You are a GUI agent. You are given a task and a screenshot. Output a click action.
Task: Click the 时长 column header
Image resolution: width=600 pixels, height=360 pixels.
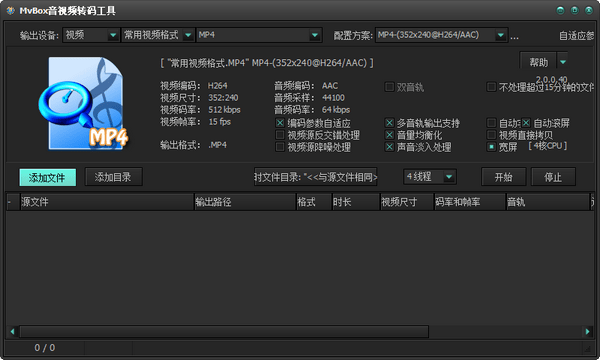[355, 202]
